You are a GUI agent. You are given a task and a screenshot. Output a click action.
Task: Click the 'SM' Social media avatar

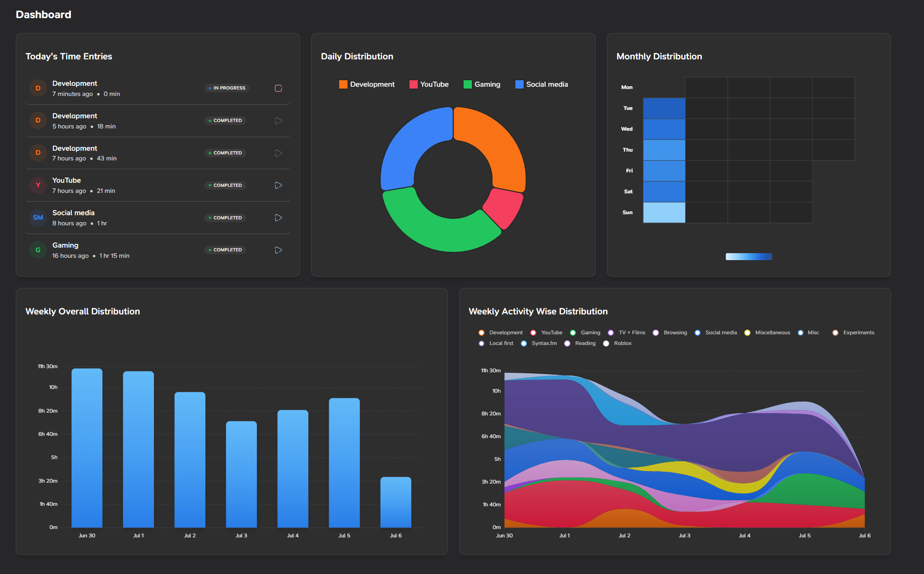(38, 217)
